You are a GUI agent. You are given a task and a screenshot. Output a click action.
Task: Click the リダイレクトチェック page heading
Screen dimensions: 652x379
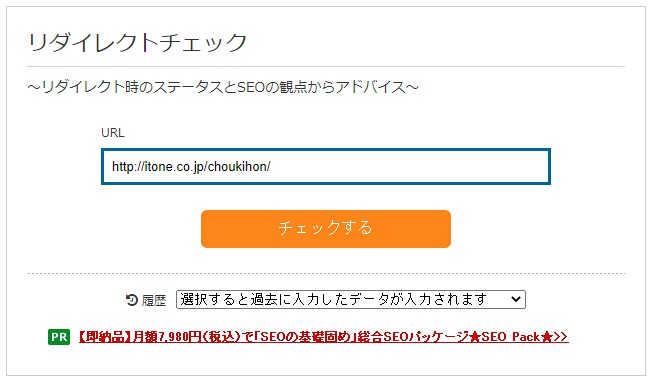pyautogui.click(x=137, y=42)
